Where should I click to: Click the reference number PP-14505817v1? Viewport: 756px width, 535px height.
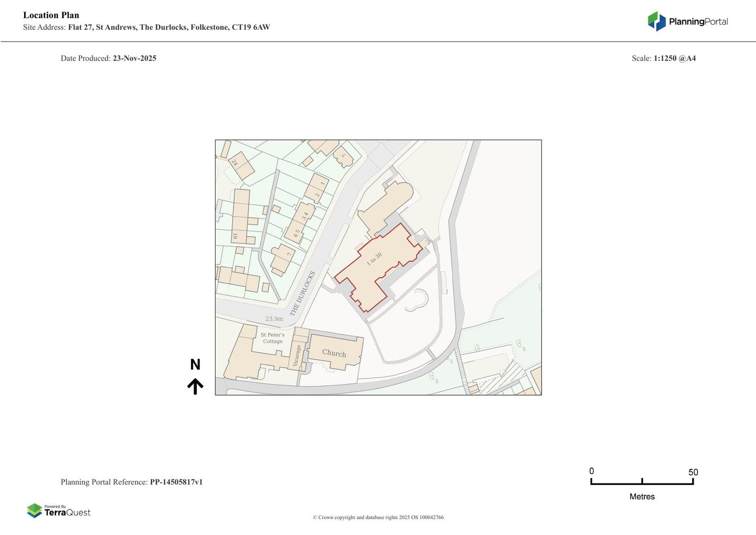[x=176, y=482]
